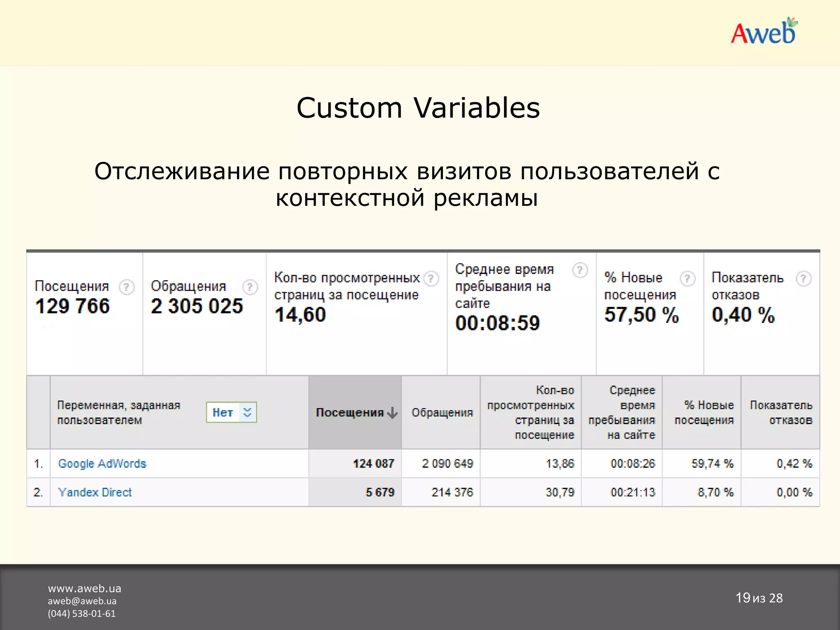Image resolution: width=840 pixels, height=630 pixels.
Task: Open help icon for Кол-во просмотренных страниц
Action: [x=431, y=279]
